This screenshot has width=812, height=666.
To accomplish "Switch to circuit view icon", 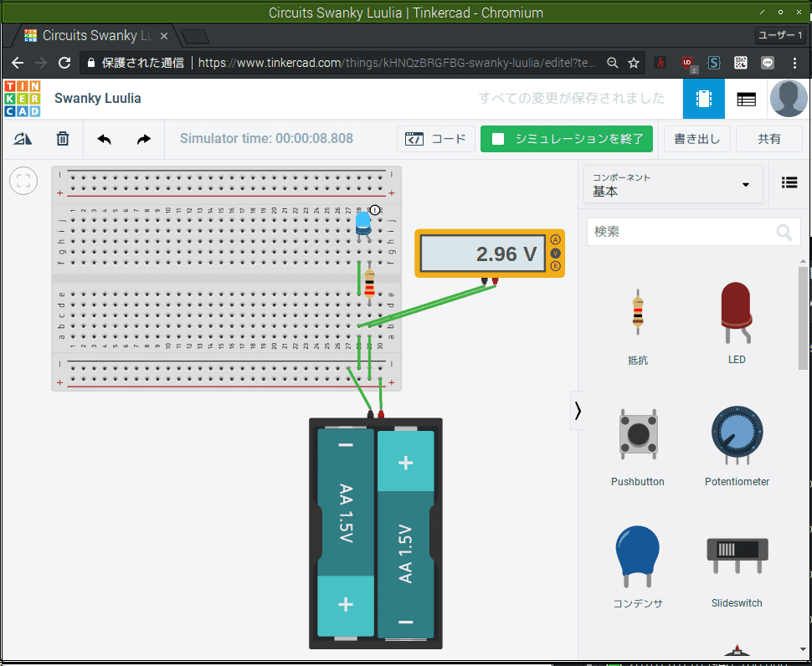I will pyautogui.click(x=704, y=99).
